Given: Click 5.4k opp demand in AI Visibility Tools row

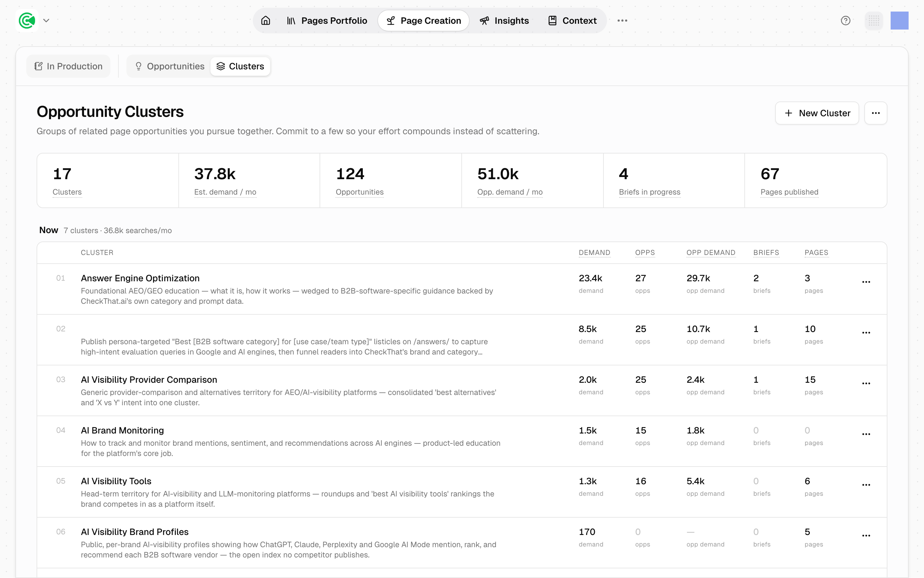Looking at the screenshot, I should [x=695, y=481].
